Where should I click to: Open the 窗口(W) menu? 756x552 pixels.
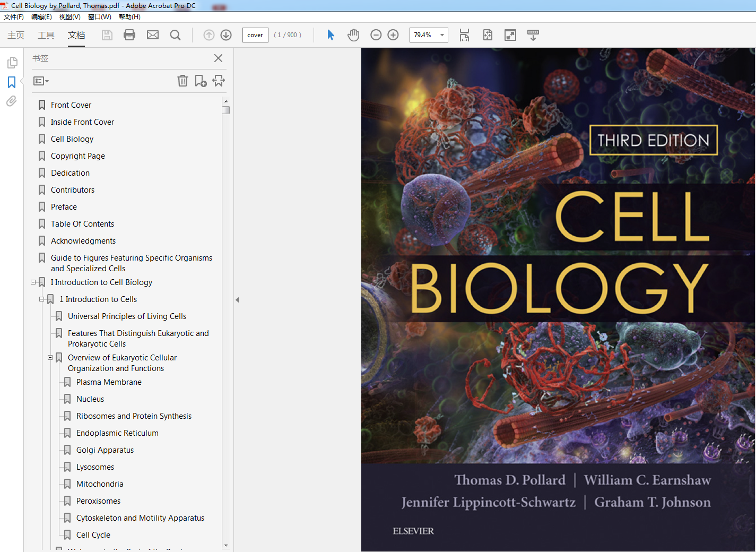(99, 17)
